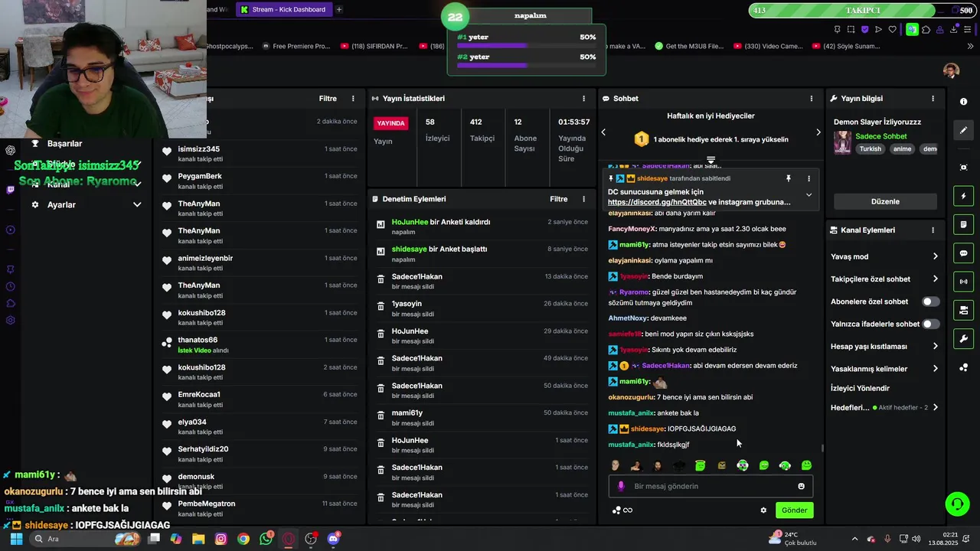980x551 pixels.
Task: Click the green translate extension icon
Action: 911,30
